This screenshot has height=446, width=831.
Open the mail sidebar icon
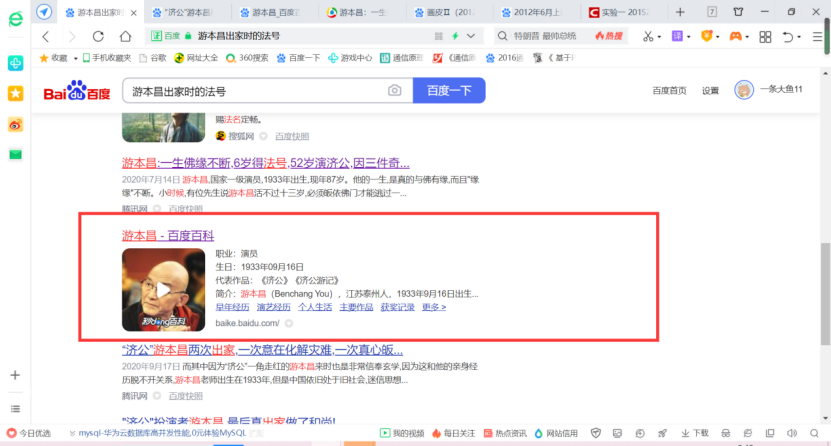point(15,155)
